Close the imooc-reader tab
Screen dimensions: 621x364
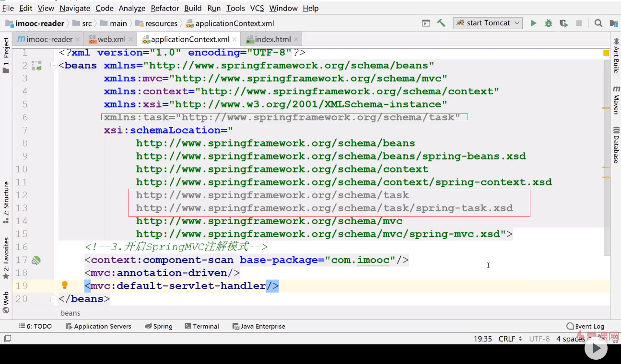click(x=78, y=40)
